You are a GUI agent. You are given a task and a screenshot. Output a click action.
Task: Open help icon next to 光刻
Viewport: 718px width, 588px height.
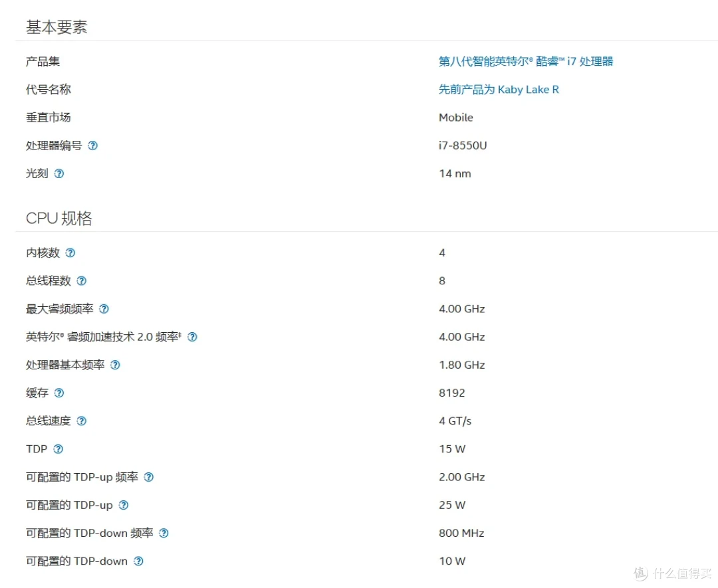point(59,173)
